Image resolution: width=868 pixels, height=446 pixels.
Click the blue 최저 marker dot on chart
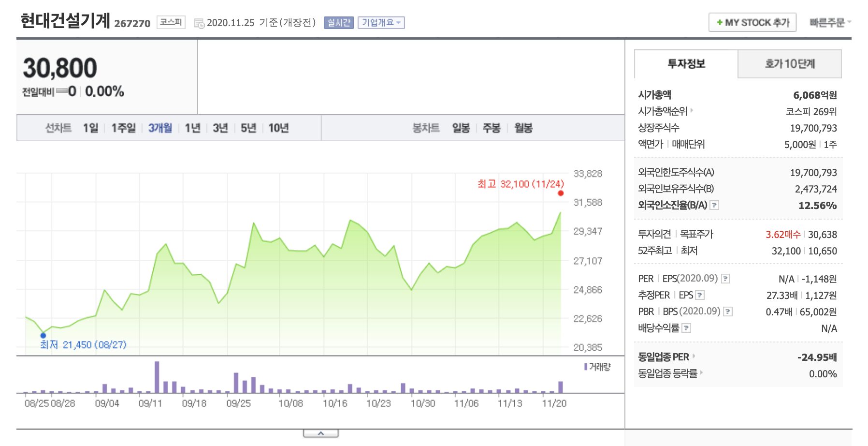[x=43, y=335]
